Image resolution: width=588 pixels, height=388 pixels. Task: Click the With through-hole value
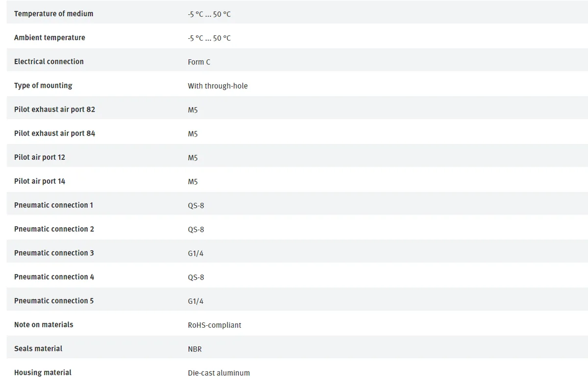click(218, 86)
